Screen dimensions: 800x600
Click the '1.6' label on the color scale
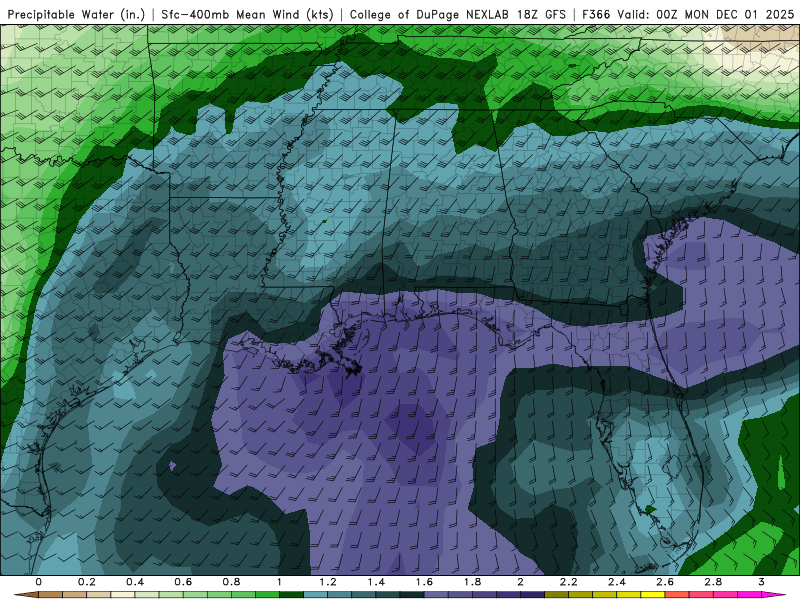click(424, 582)
